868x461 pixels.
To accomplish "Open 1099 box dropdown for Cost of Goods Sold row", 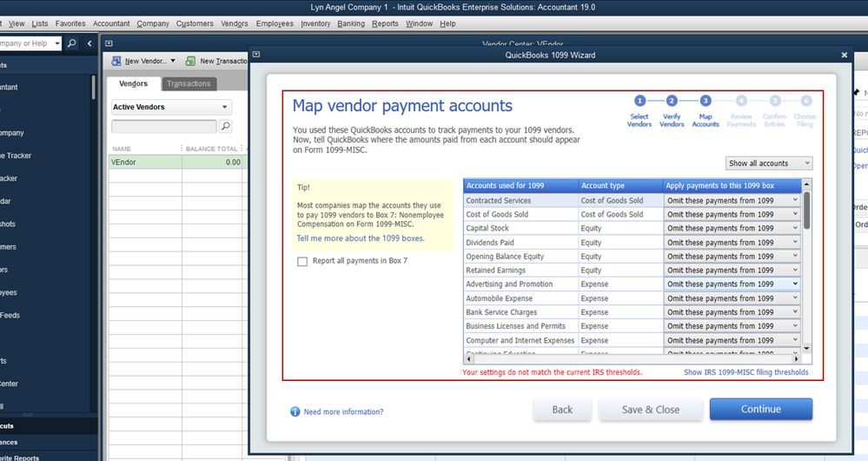I will pos(732,215).
